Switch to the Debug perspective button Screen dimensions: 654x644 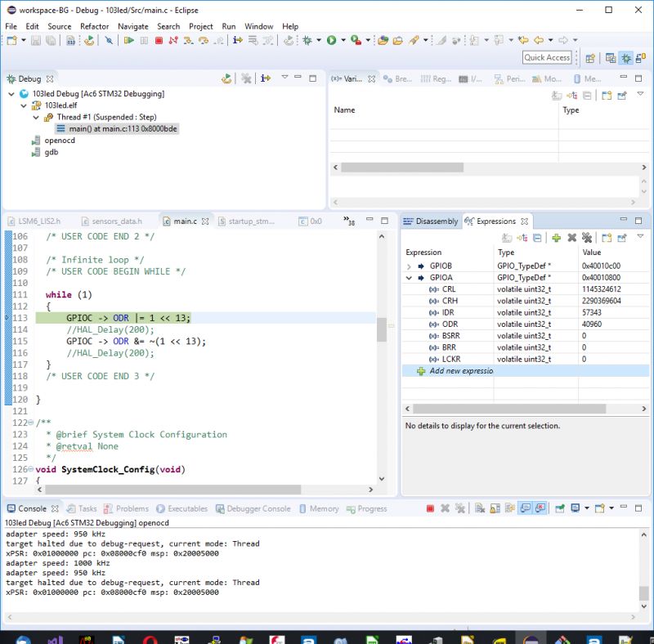(x=626, y=58)
